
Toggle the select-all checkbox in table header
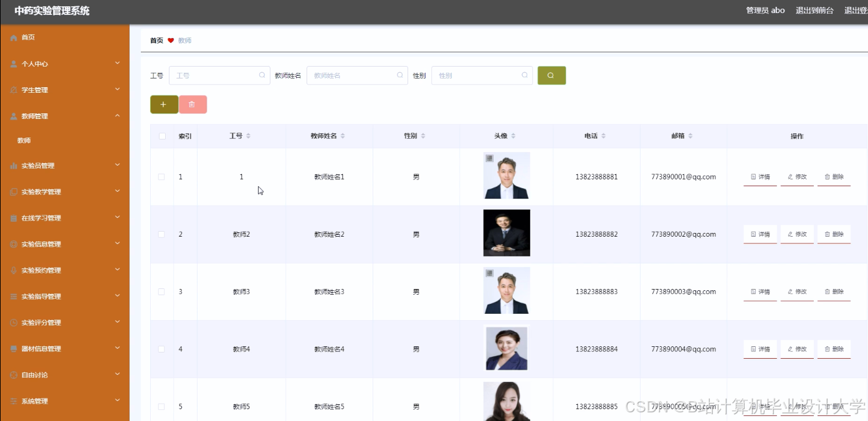click(x=162, y=136)
